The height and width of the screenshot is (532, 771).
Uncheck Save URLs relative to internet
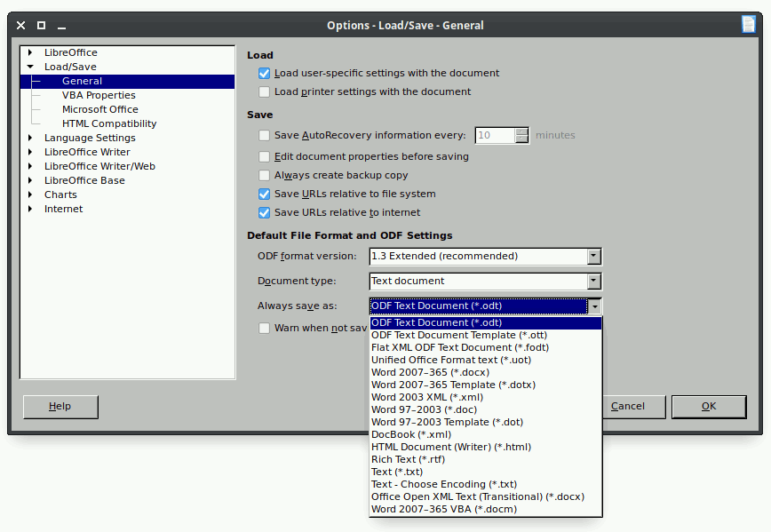(264, 213)
